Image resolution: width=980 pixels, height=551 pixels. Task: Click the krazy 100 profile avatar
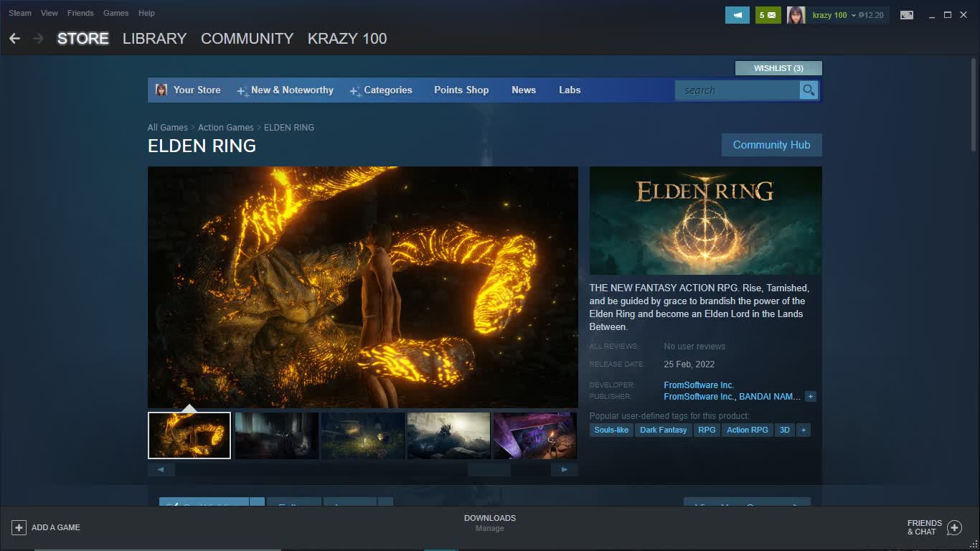click(796, 15)
